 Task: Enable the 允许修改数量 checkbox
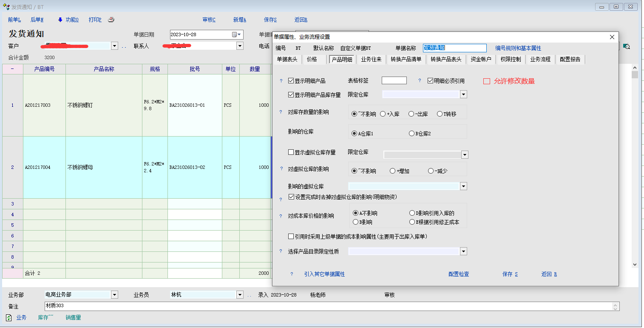pos(487,81)
